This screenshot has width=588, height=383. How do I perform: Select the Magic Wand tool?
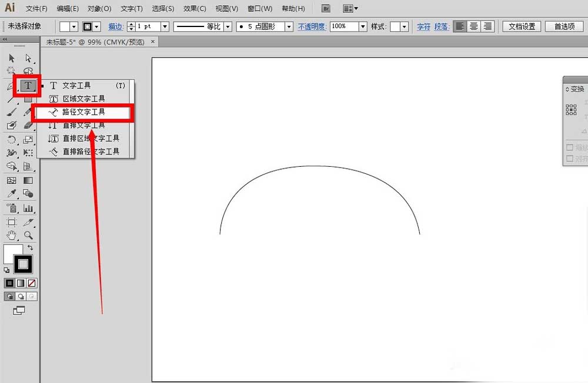(x=11, y=70)
